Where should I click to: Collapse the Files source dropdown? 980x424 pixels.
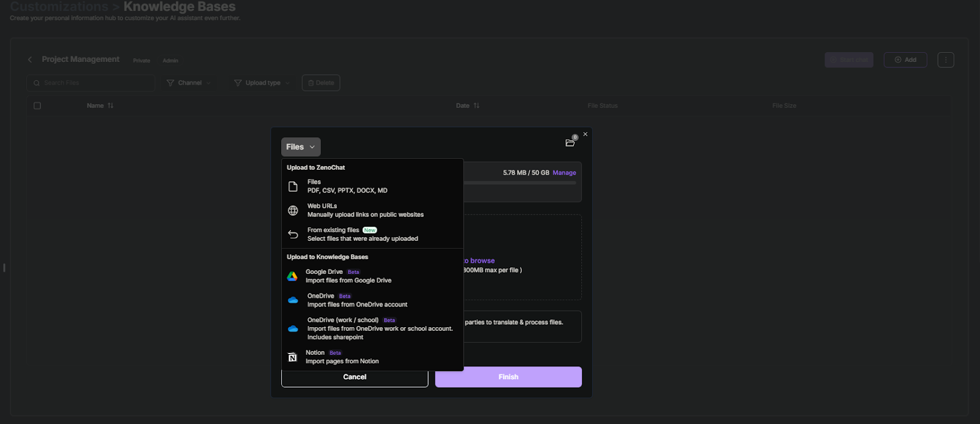tap(301, 147)
